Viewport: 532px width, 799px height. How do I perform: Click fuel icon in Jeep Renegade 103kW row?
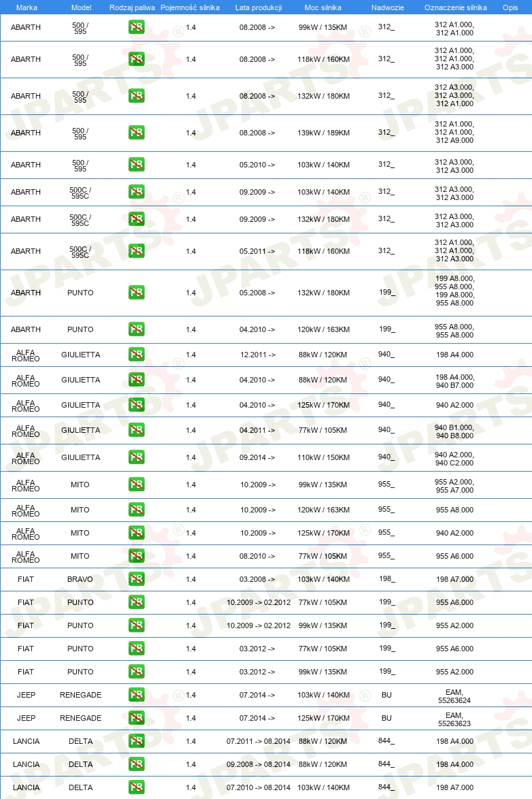(136, 695)
